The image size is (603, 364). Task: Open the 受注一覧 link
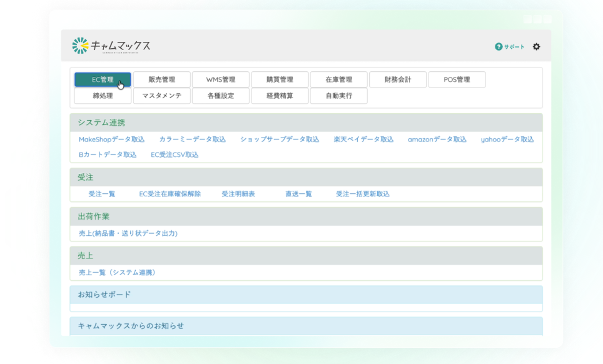pyautogui.click(x=102, y=194)
